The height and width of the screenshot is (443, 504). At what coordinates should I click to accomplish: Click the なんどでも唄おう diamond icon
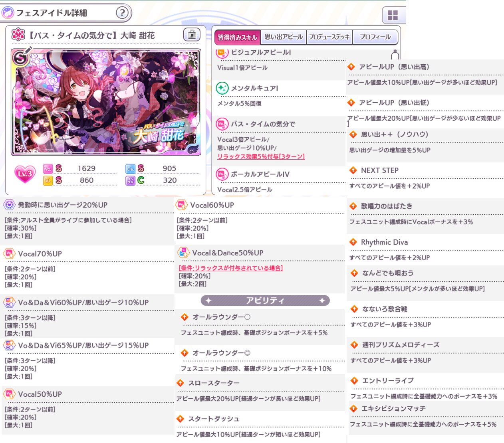[354, 273]
